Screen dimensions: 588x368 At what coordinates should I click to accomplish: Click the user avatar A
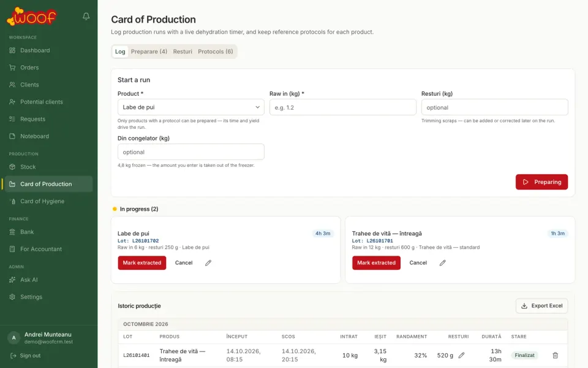pos(14,337)
